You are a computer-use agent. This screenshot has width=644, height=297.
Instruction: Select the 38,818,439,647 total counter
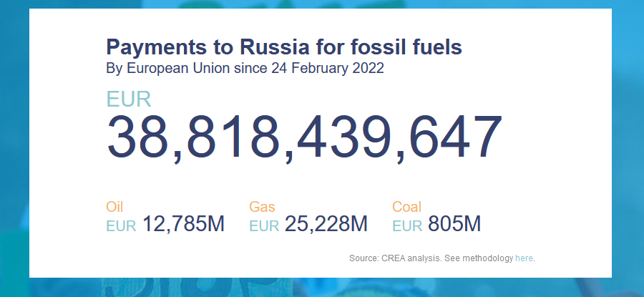pyautogui.click(x=304, y=137)
